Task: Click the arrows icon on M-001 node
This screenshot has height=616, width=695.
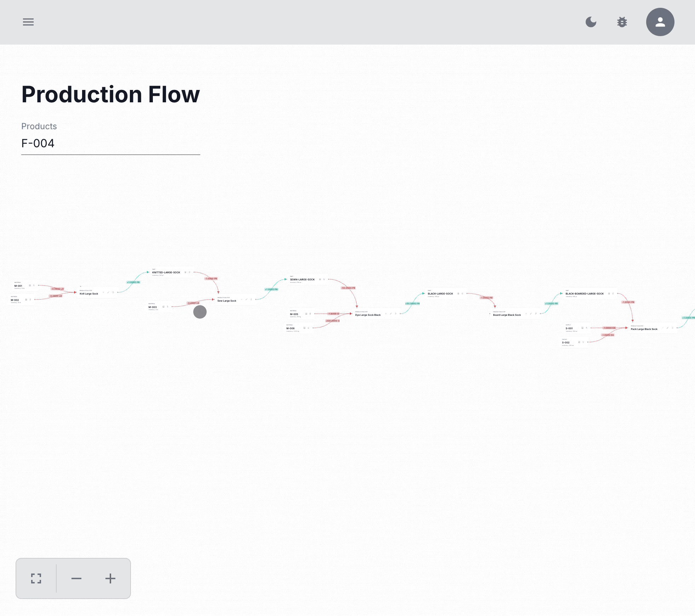Action: tap(34, 285)
